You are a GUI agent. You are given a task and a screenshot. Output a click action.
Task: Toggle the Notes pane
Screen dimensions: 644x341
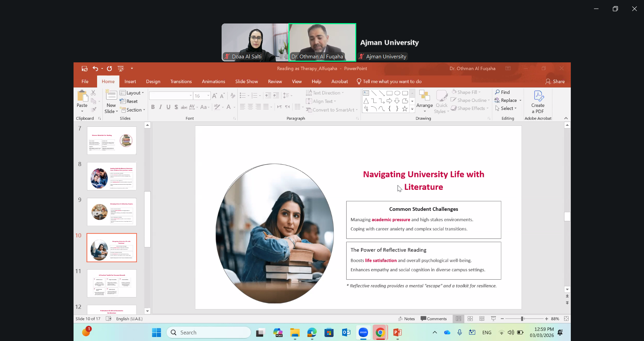click(407, 319)
